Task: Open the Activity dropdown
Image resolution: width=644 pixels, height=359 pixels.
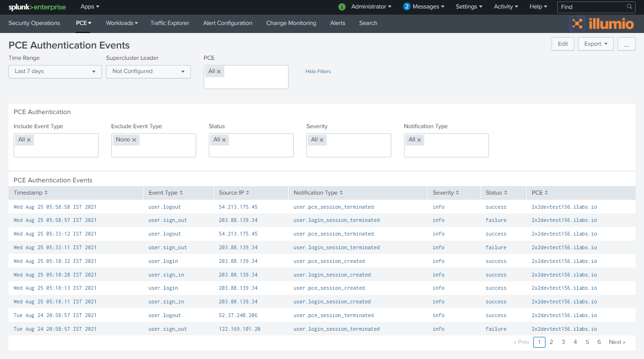Action: point(506,7)
